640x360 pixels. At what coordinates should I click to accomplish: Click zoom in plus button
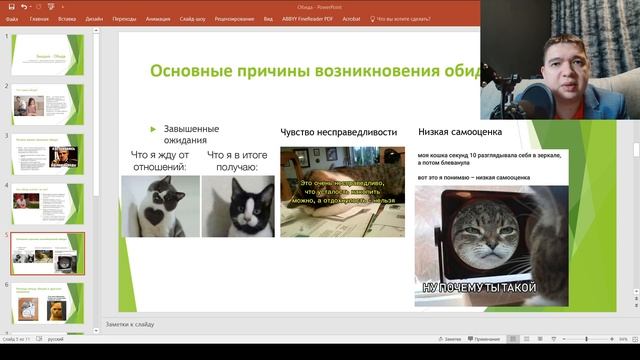pos(611,339)
